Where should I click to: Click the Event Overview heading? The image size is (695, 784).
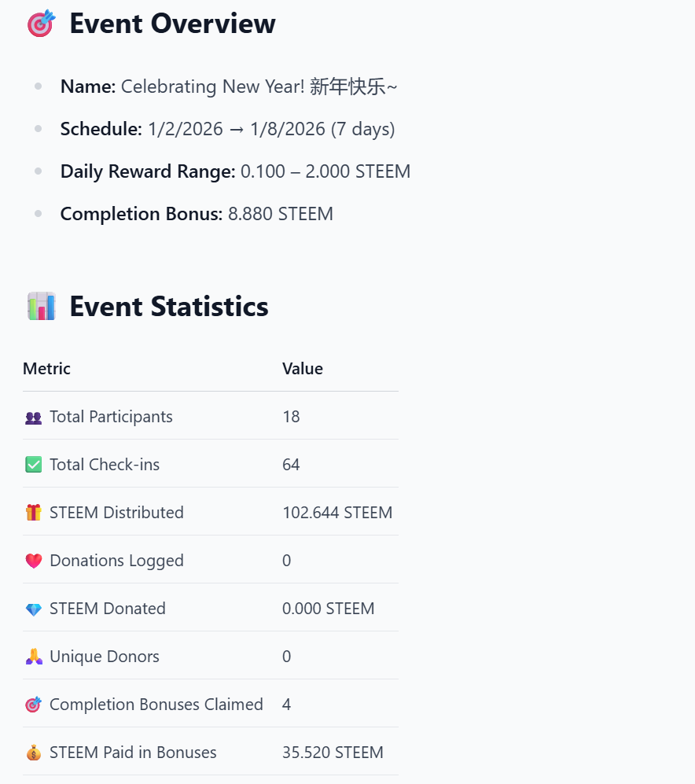[172, 24]
